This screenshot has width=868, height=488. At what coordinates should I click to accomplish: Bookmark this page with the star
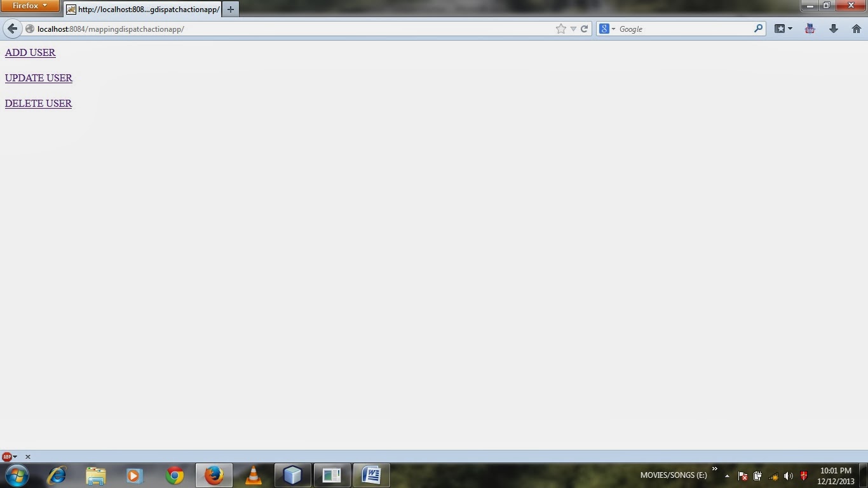[x=560, y=29]
